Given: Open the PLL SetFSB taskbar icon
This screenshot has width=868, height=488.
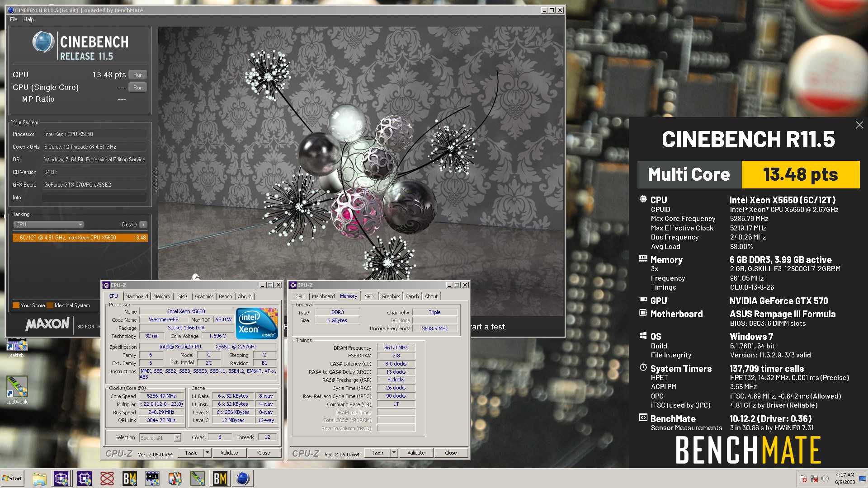Looking at the screenshot, I should (x=152, y=479).
